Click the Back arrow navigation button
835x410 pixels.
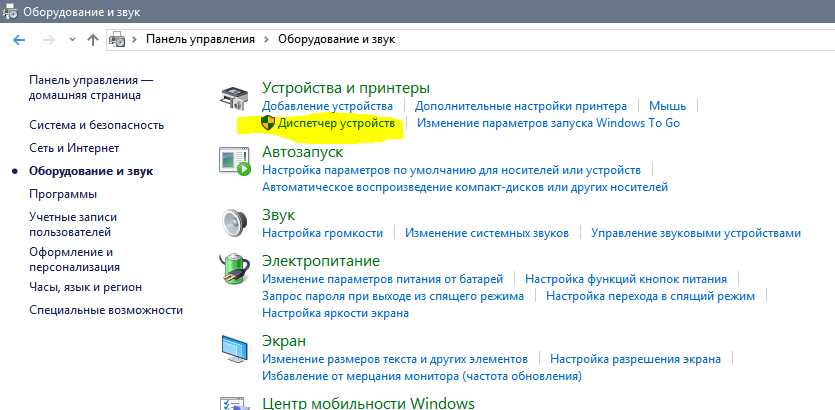click(x=19, y=39)
